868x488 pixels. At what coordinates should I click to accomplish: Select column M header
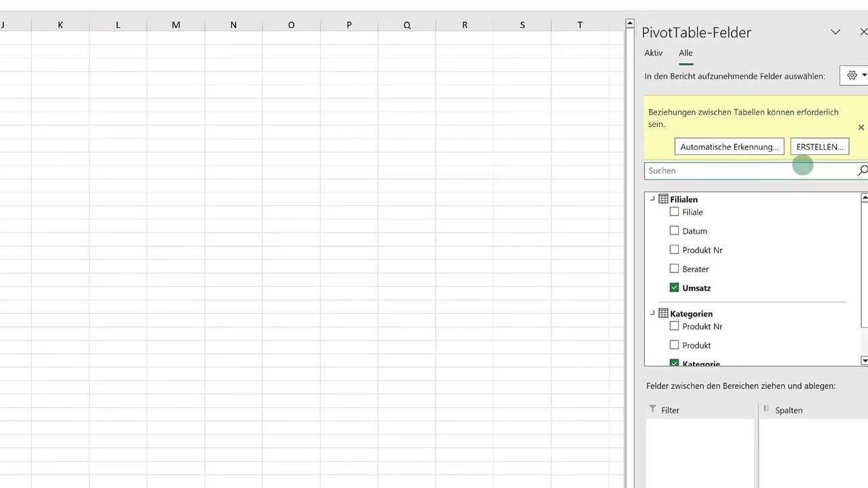tap(176, 25)
